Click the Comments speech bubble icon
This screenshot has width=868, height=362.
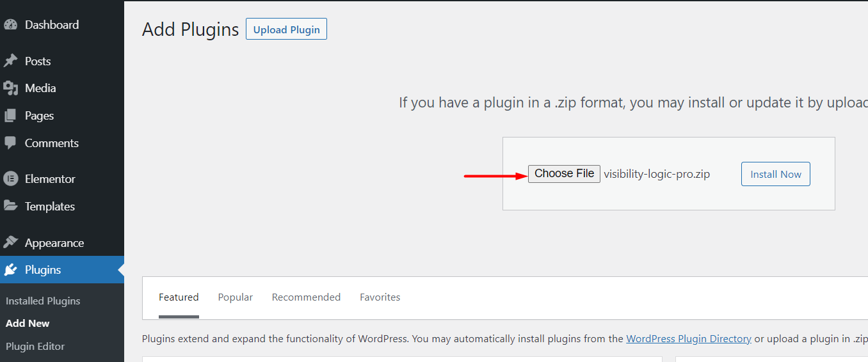[10, 143]
